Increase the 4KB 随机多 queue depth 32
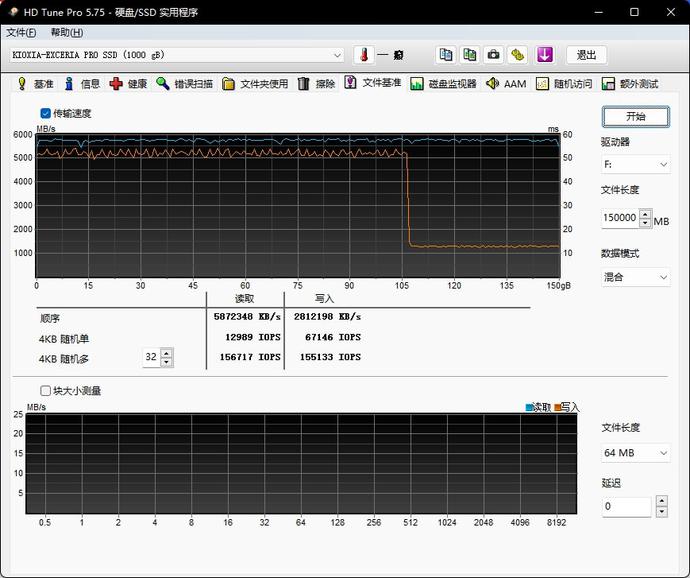This screenshot has height=578, width=690. click(166, 353)
